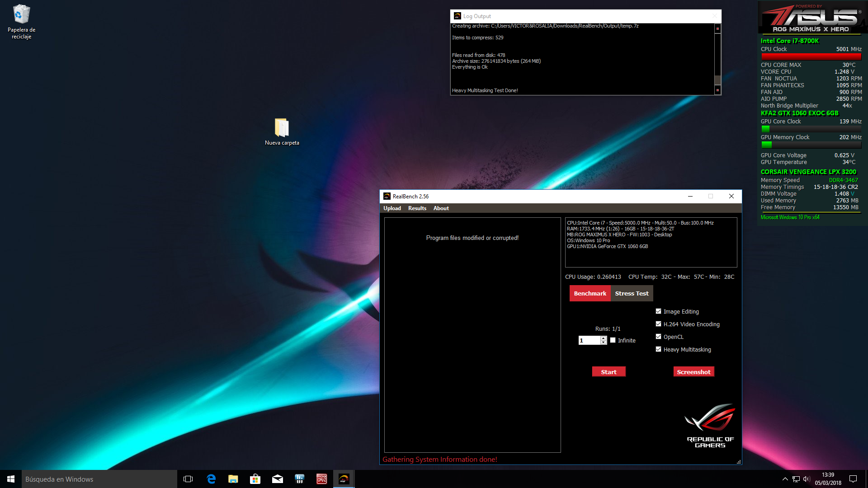Uncheck the Image Editing test

click(658, 311)
